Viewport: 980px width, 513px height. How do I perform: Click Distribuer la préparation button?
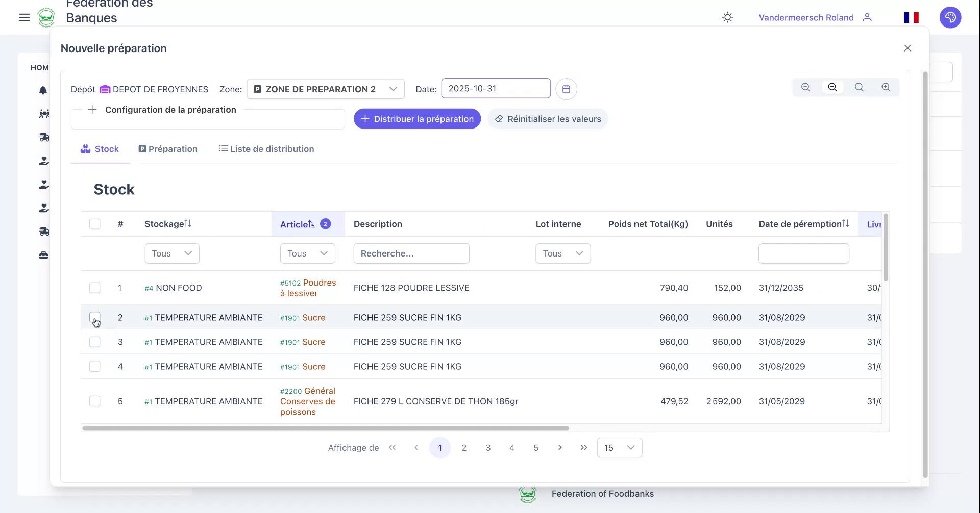click(416, 118)
